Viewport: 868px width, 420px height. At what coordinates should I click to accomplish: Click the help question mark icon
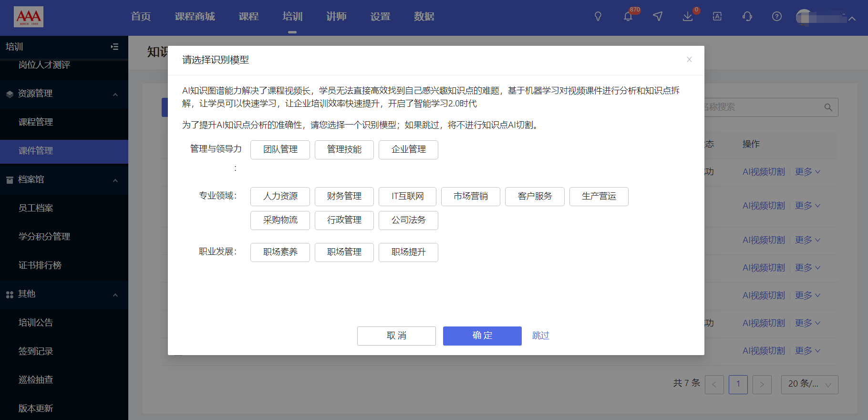777,17
